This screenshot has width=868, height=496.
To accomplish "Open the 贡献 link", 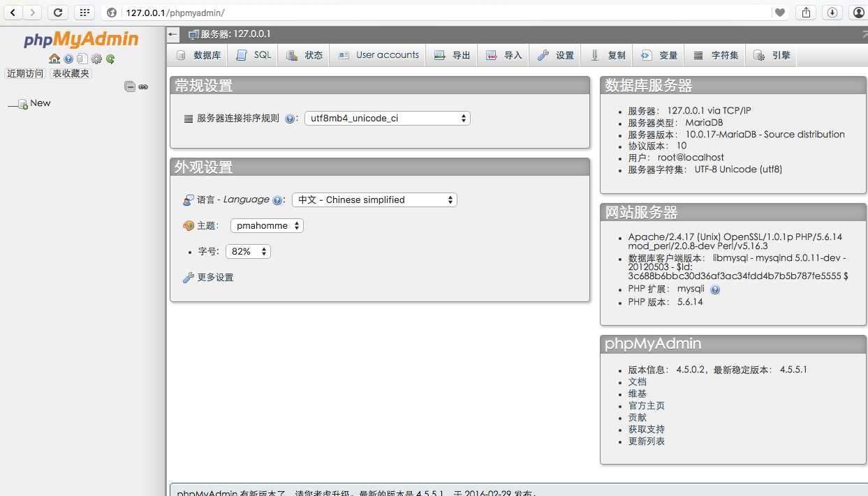I will [637, 417].
